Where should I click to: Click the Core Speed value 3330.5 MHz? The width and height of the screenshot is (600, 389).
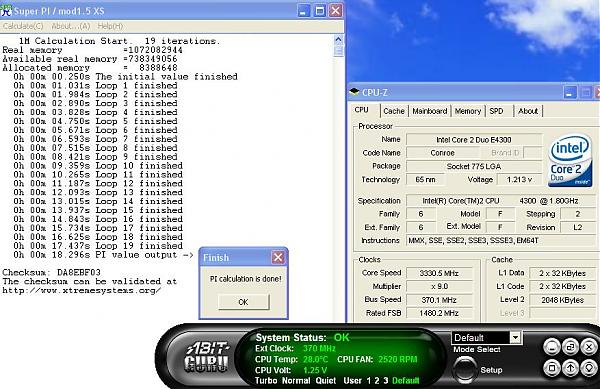439,273
